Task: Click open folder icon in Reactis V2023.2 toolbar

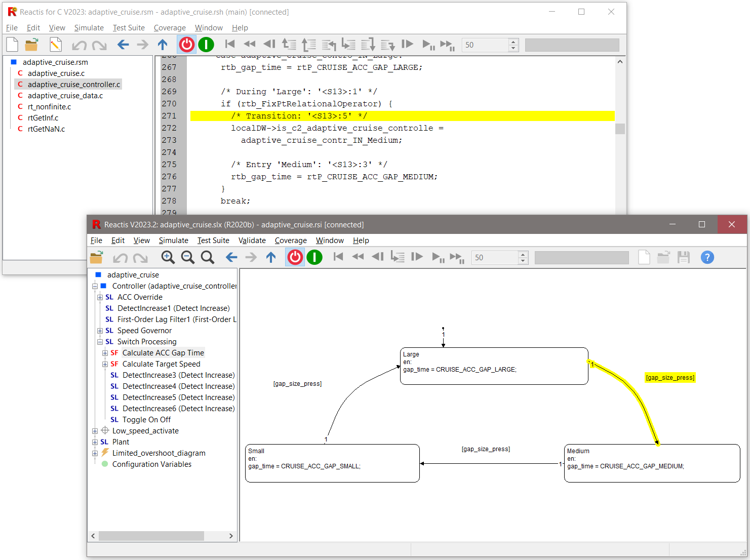Action: point(96,257)
